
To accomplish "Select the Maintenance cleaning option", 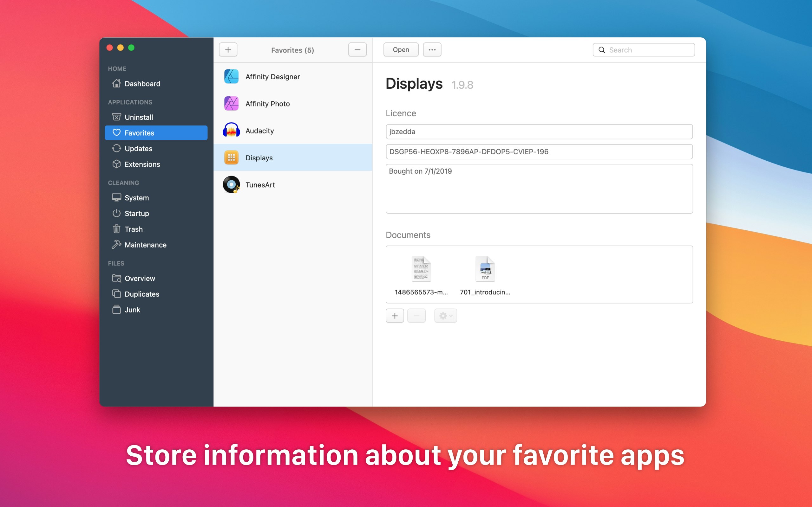I will click(x=145, y=244).
